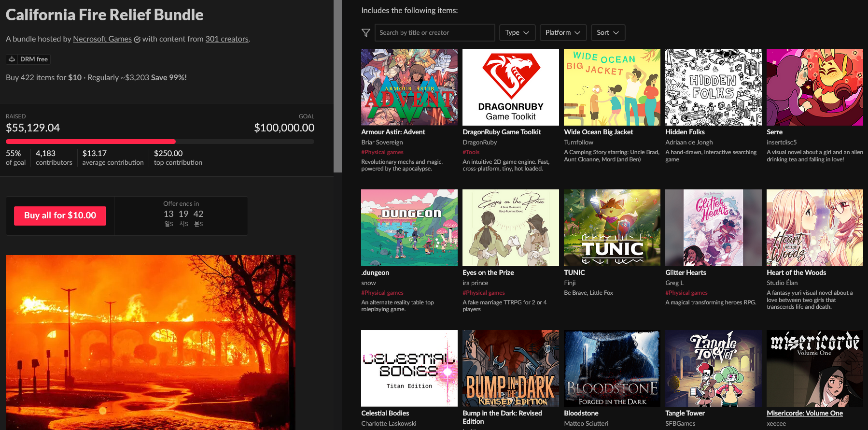
Task: Click the left panel vertical scrollbar
Action: coord(337,86)
